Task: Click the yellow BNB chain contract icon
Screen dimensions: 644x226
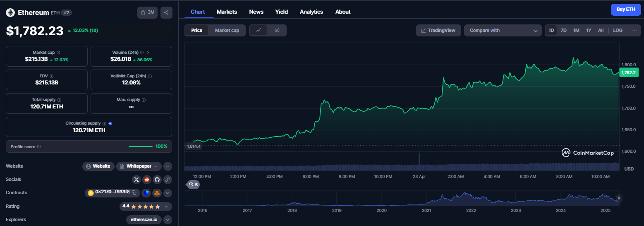Action: click(x=91, y=192)
